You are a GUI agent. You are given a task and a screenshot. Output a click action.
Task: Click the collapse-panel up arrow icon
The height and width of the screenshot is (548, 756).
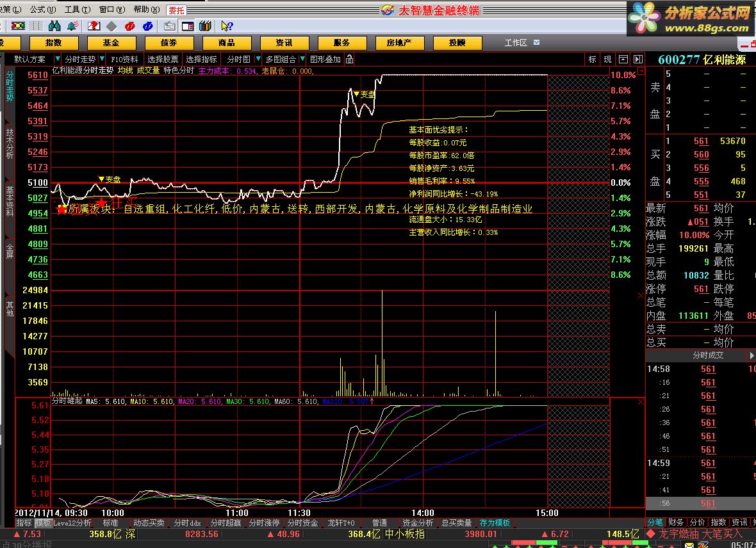pyautogui.click(x=623, y=60)
